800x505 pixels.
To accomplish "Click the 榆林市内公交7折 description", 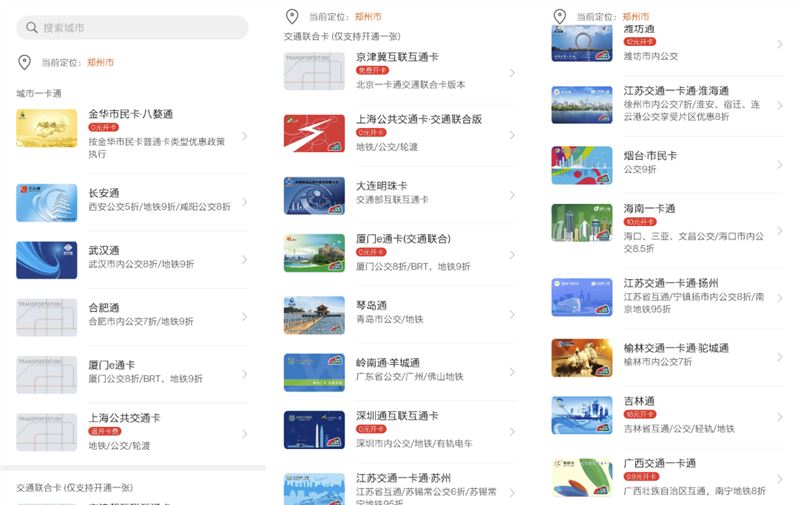I will coord(658,362).
